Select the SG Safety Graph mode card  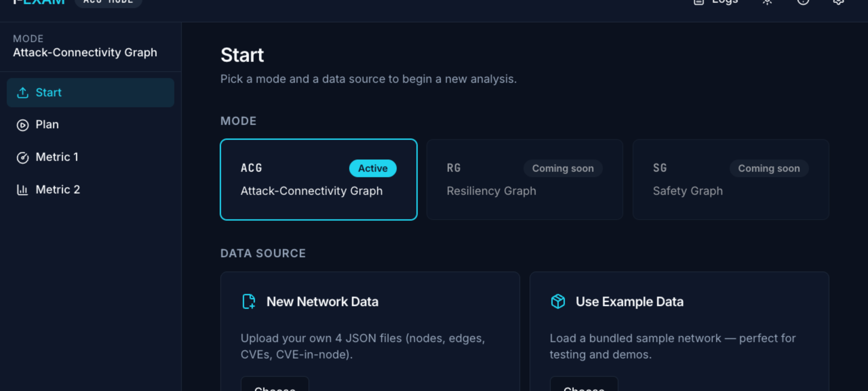(731, 180)
